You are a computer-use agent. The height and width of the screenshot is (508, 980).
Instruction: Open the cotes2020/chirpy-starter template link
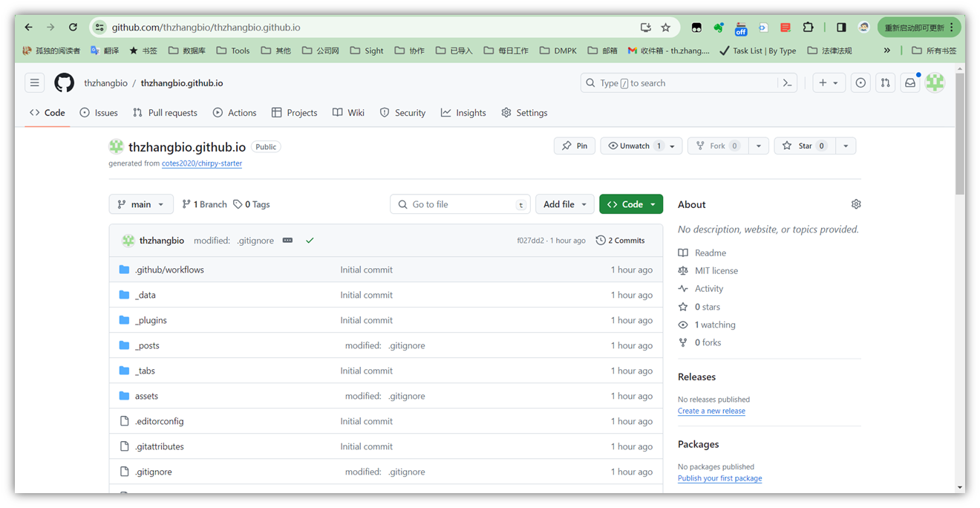pos(203,163)
